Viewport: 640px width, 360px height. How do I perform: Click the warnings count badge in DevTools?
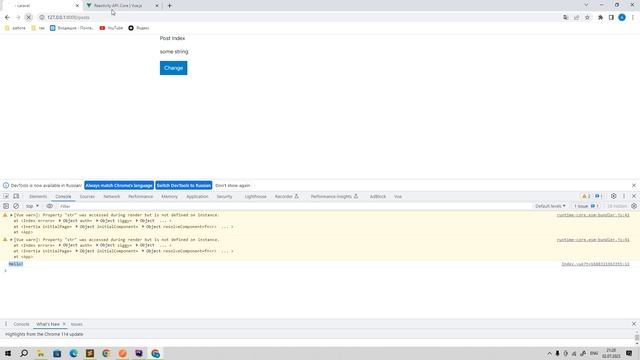pos(586,196)
